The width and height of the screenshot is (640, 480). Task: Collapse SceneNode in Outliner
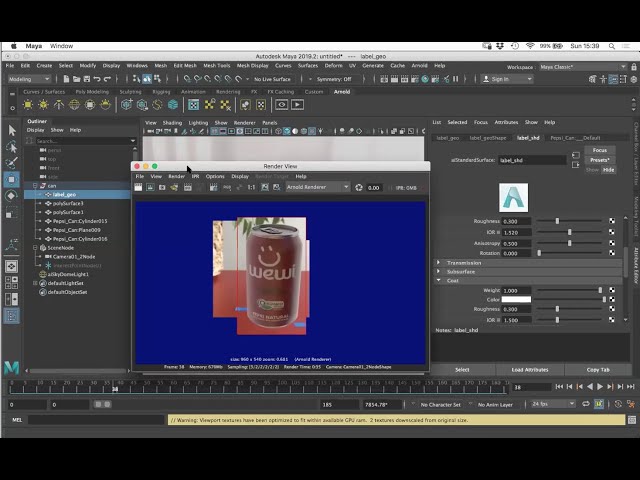[35, 248]
